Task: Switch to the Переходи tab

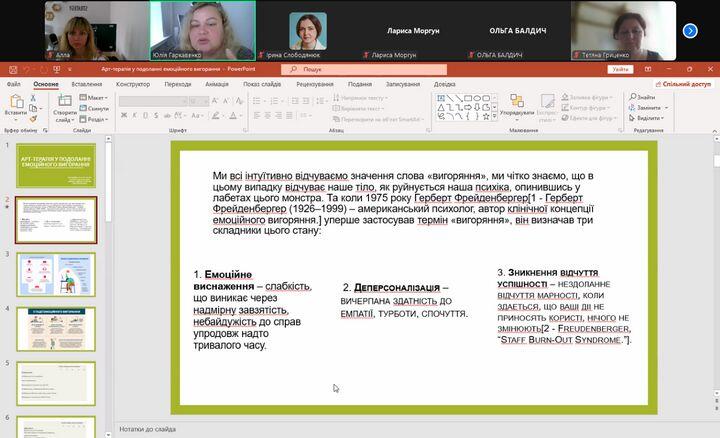Action: click(178, 84)
